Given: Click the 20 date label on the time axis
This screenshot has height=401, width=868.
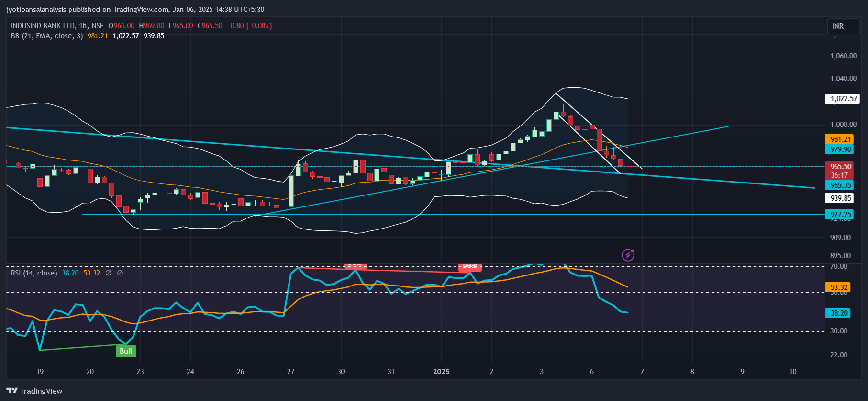Looking at the screenshot, I should 90,372.
